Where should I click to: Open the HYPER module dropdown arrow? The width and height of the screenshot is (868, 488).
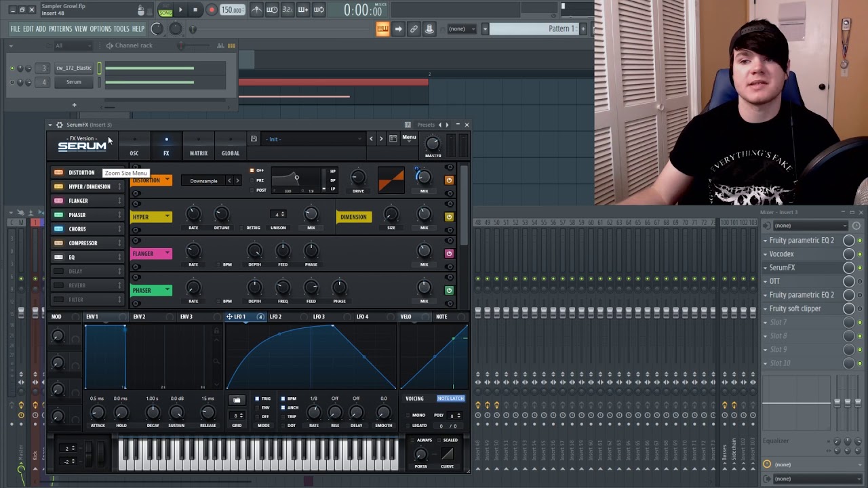click(167, 217)
